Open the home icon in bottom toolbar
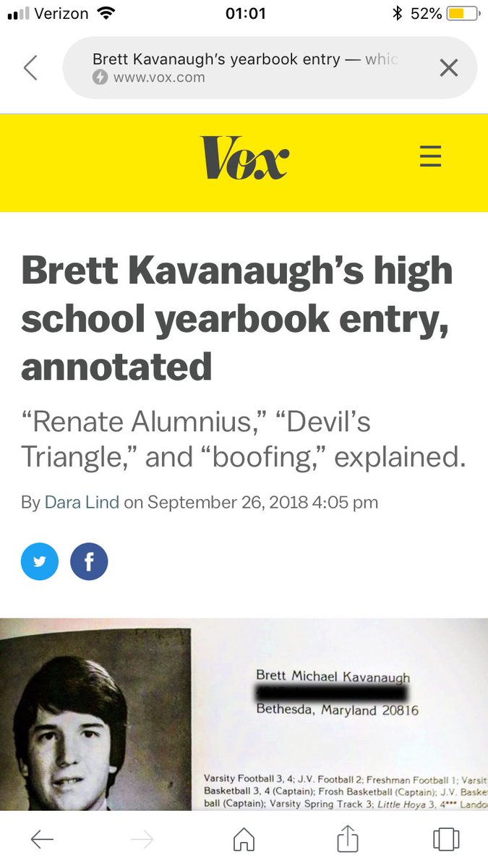This screenshot has width=488, height=868. tap(244, 839)
